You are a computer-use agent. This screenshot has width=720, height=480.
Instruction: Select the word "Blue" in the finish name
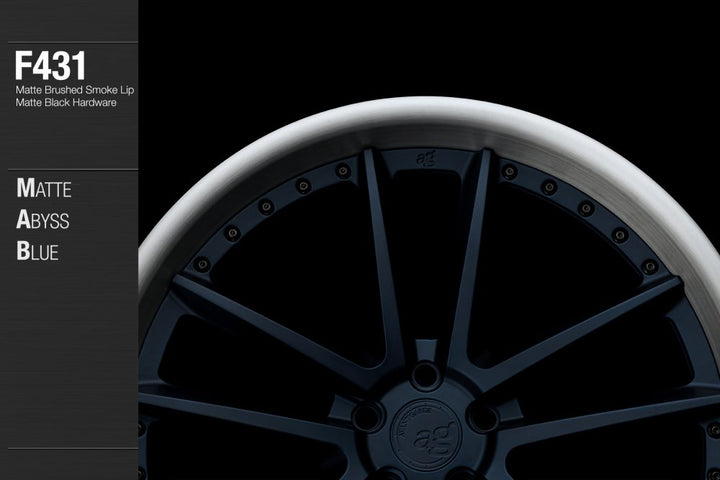coord(38,252)
